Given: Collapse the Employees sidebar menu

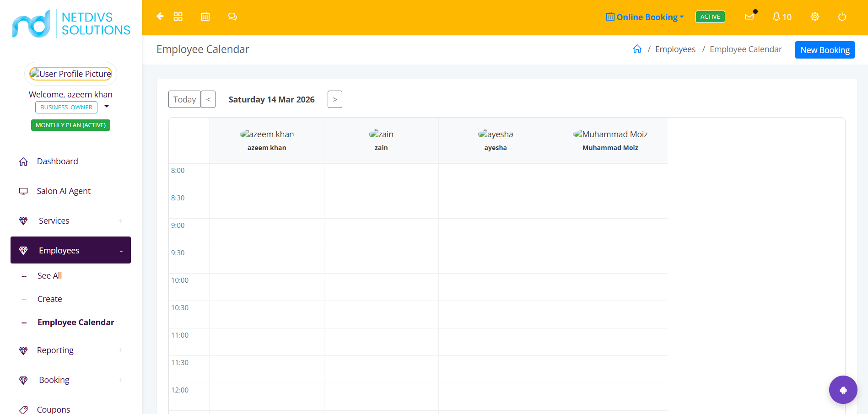Looking at the screenshot, I should tap(70, 250).
